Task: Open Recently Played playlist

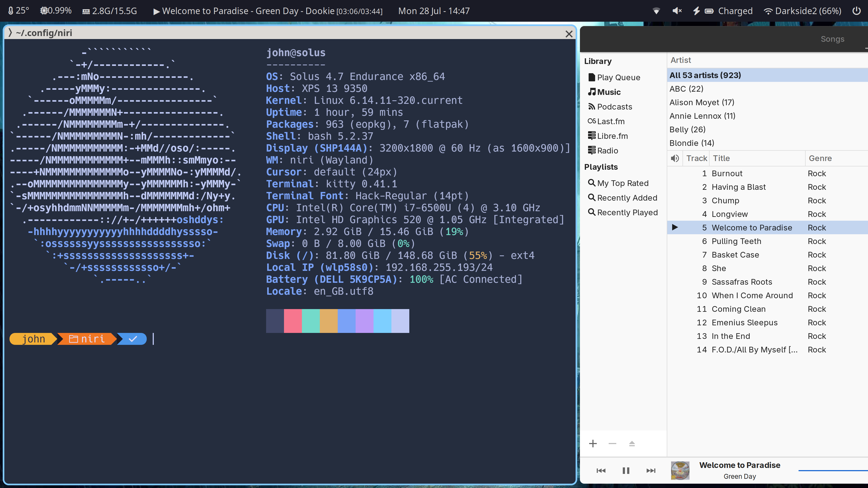Action: click(x=623, y=213)
